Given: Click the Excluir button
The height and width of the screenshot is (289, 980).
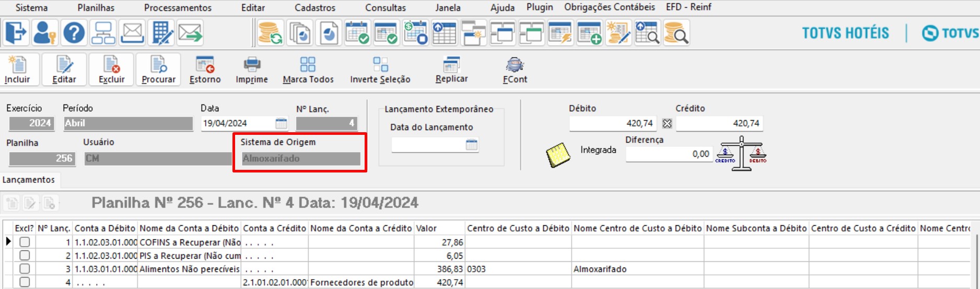Looking at the screenshot, I should coord(111,70).
